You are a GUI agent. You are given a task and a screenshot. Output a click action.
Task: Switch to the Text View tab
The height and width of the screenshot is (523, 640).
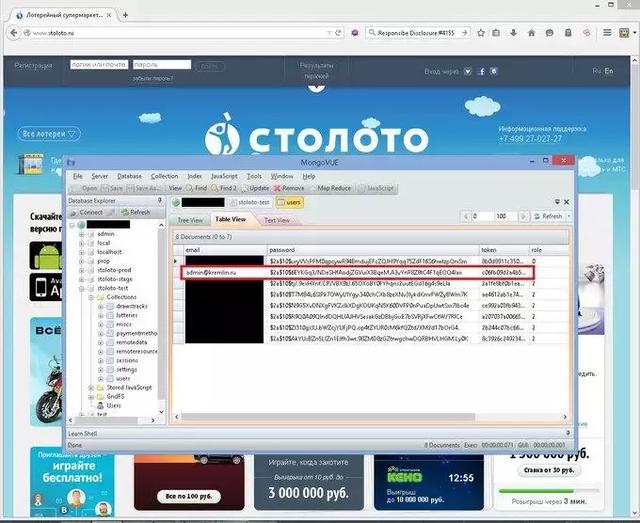[277, 220]
